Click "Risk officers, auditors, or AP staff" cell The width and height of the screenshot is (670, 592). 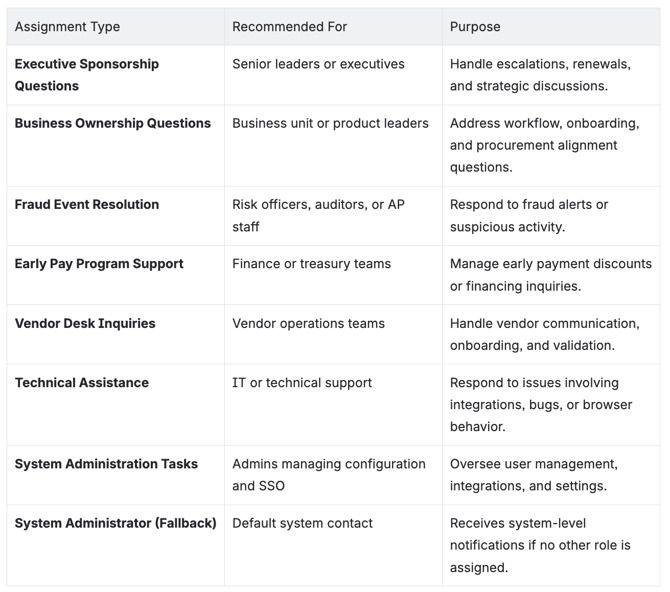(x=318, y=215)
